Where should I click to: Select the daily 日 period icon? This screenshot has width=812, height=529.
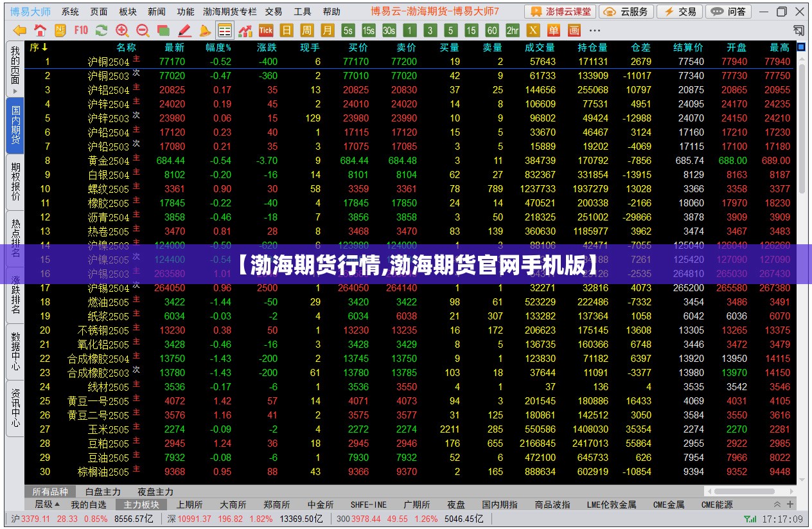[287, 30]
